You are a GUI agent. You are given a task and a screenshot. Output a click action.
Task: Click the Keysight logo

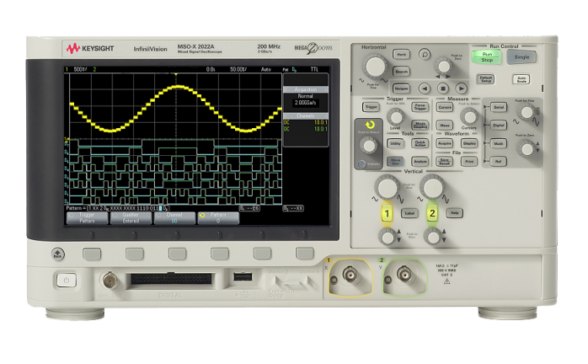[x=90, y=48]
